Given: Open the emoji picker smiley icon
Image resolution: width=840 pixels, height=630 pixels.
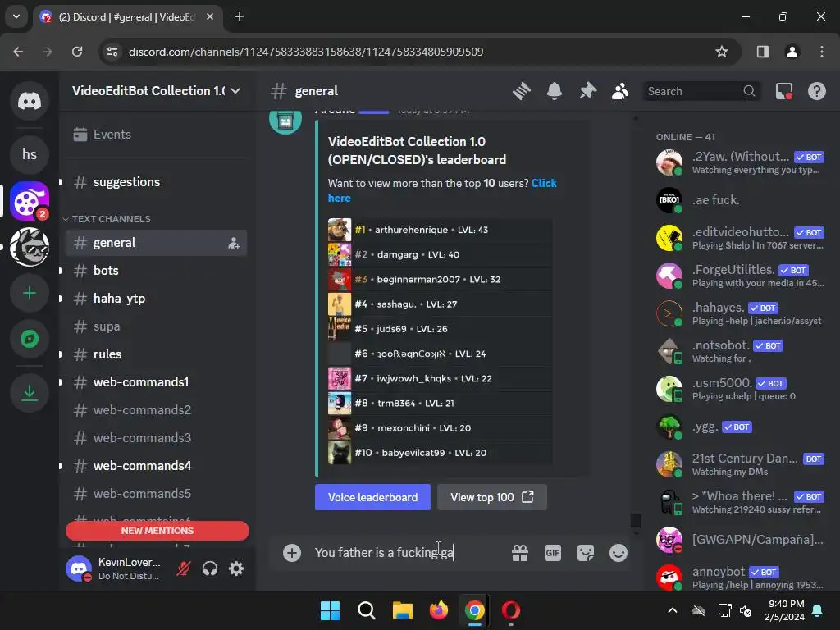Looking at the screenshot, I should tap(619, 553).
